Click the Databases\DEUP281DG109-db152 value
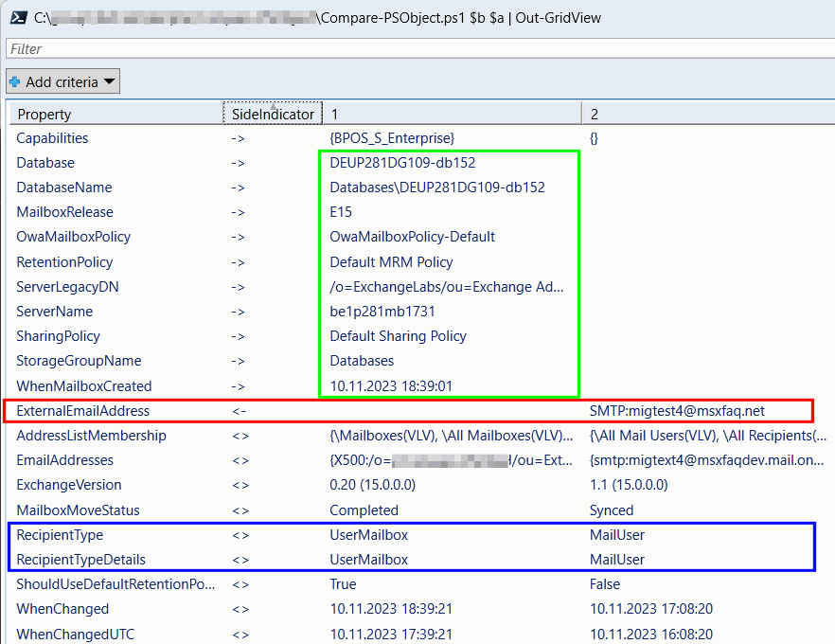Viewport: 835px width, 644px height. pyautogui.click(x=437, y=188)
